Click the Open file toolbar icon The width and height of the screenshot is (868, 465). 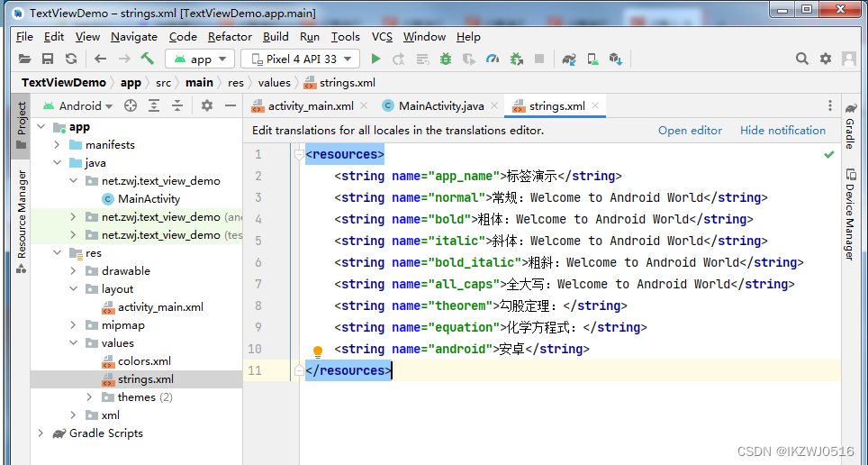pos(24,59)
